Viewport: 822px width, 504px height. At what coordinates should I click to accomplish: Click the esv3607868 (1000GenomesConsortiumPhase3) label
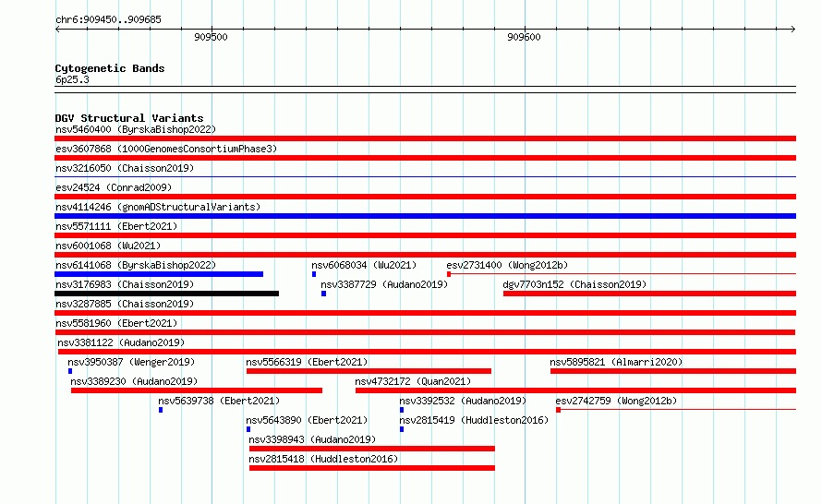tap(166, 149)
